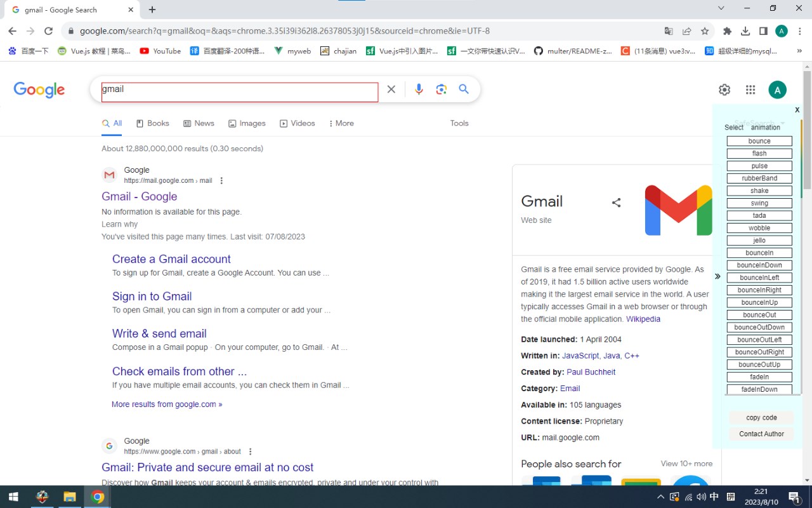Open the browser extensions puzzle icon
The image size is (812, 508).
pos(728,31)
